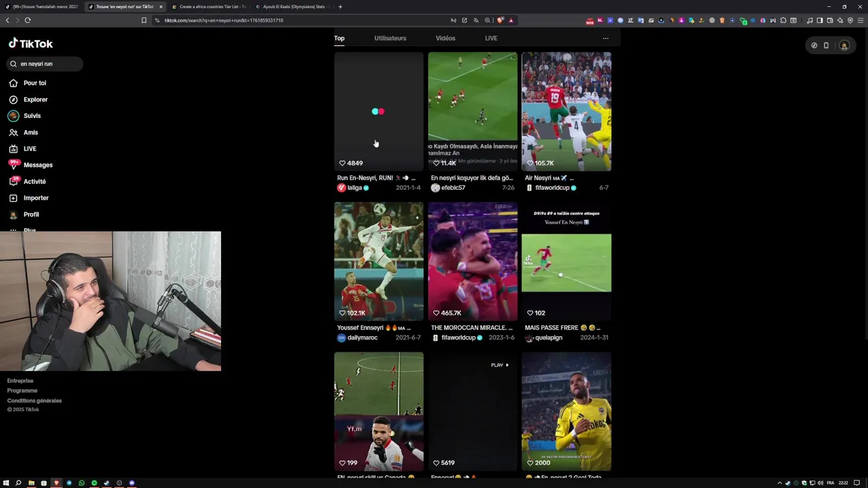868x488 pixels.
Task: Open the Windows Start menu
Action: click(6, 483)
